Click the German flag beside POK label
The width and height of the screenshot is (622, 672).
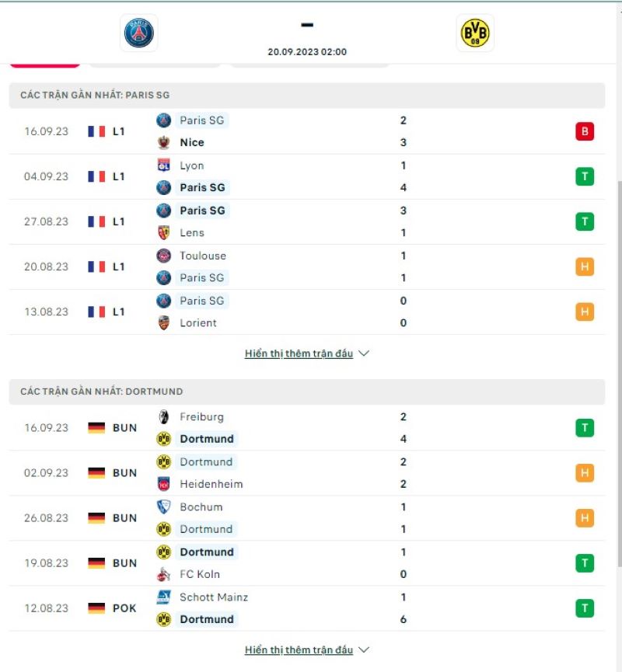click(x=96, y=608)
